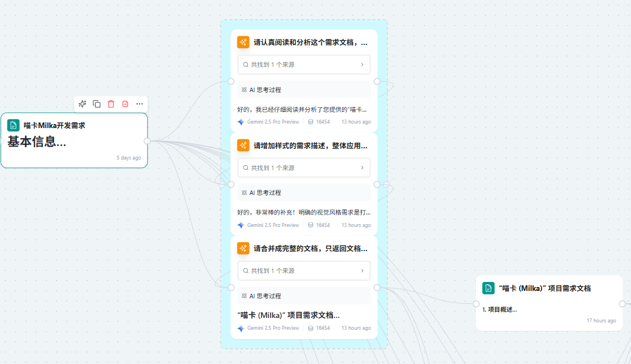
Task: Click left connector handle of 请合并成完整 card
Action: coord(231,287)
